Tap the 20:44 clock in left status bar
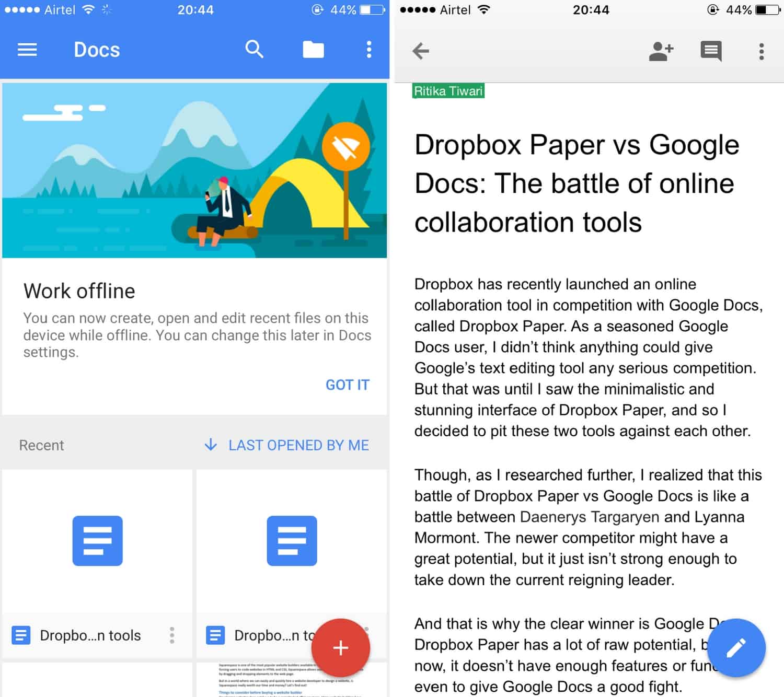The image size is (784, 697). click(x=195, y=10)
